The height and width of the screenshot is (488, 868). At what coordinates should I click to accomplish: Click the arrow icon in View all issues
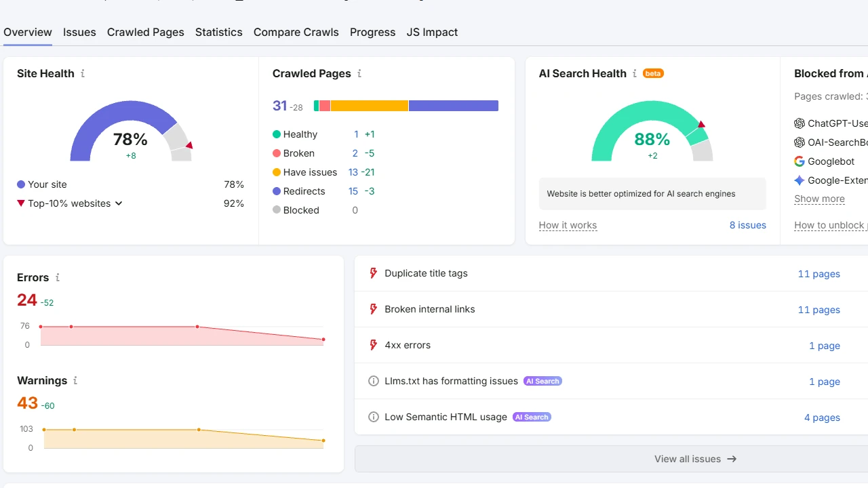732,459
